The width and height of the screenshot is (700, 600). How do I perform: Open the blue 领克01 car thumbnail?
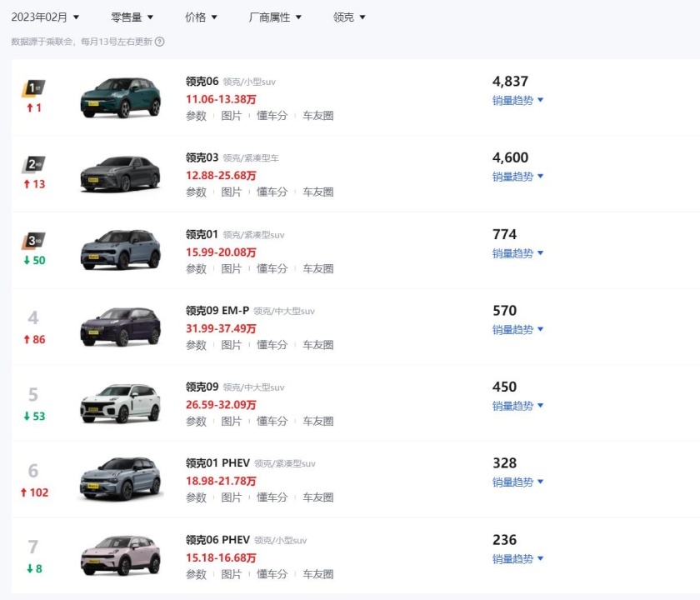point(121,250)
